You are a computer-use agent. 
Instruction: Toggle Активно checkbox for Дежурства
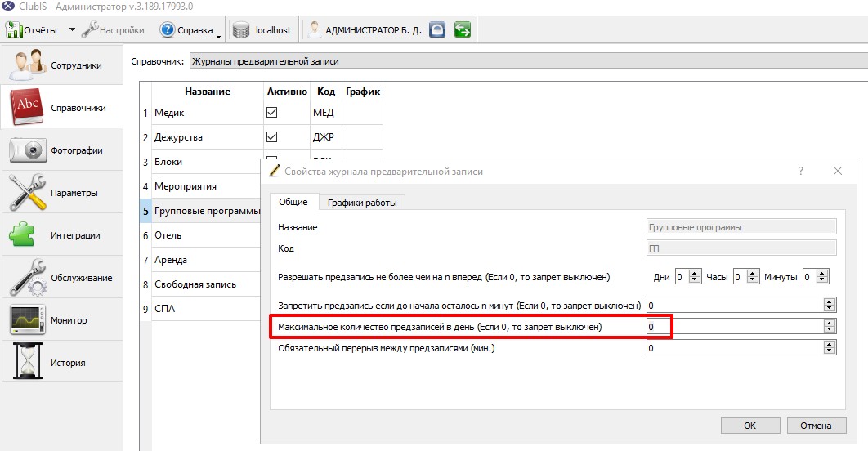(x=272, y=136)
